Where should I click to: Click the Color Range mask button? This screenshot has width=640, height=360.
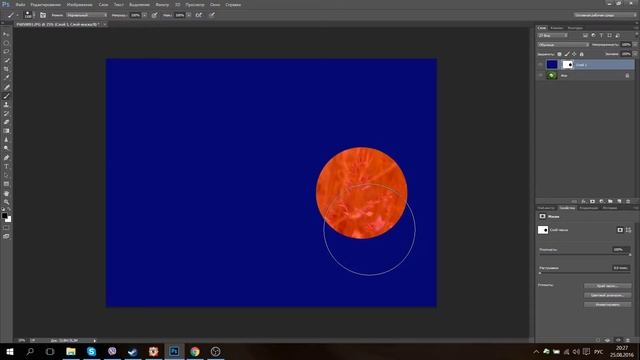607,295
